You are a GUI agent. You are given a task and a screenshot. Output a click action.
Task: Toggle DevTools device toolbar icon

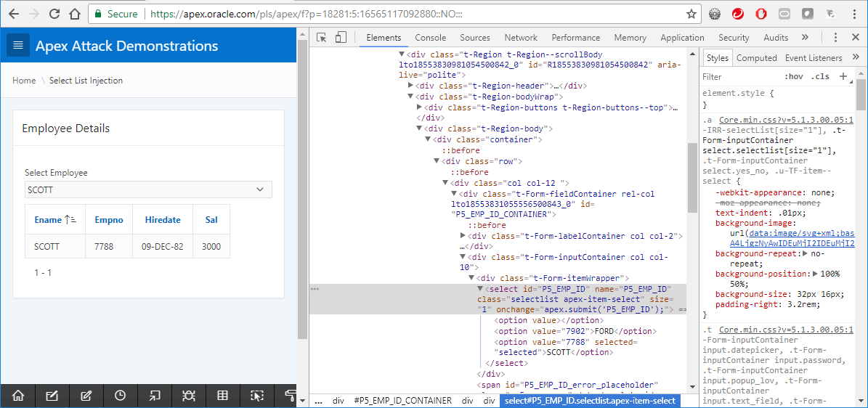pyautogui.click(x=341, y=38)
